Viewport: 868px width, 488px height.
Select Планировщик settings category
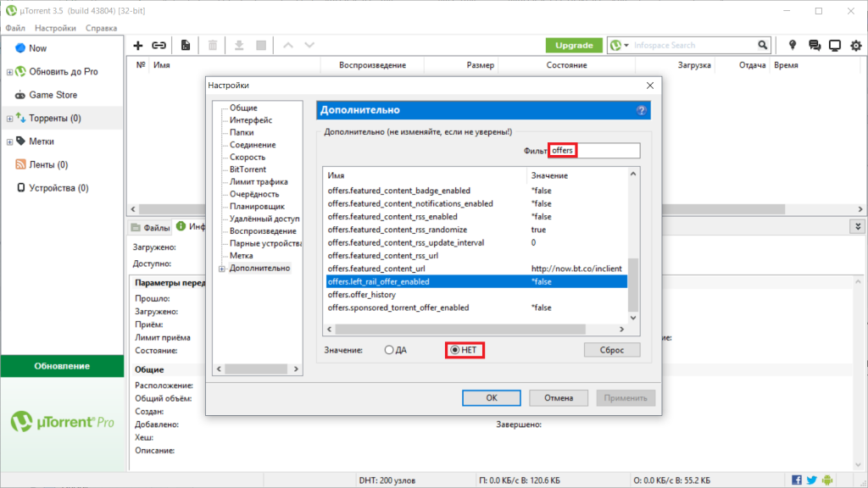tap(257, 207)
